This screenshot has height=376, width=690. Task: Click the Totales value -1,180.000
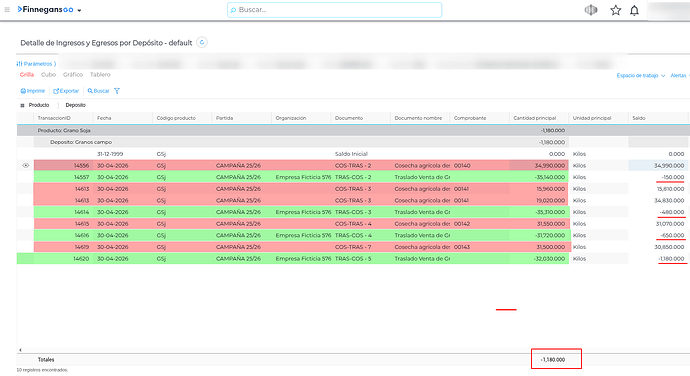[x=553, y=360]
